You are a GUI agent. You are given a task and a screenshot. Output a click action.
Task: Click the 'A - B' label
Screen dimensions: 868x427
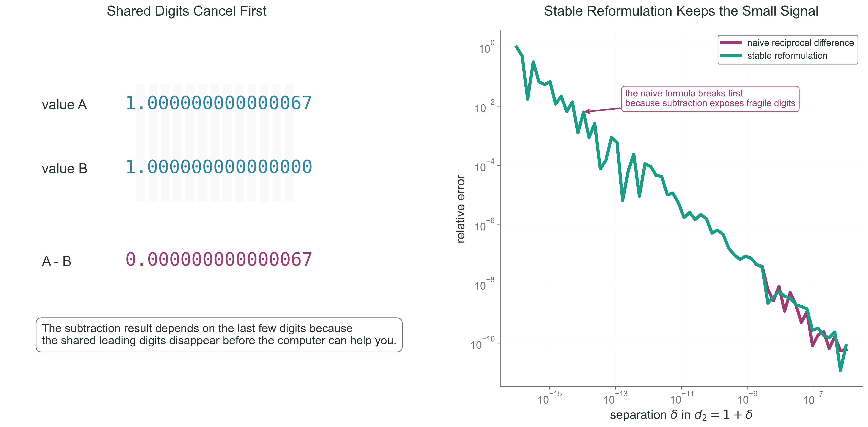(57, 261)
